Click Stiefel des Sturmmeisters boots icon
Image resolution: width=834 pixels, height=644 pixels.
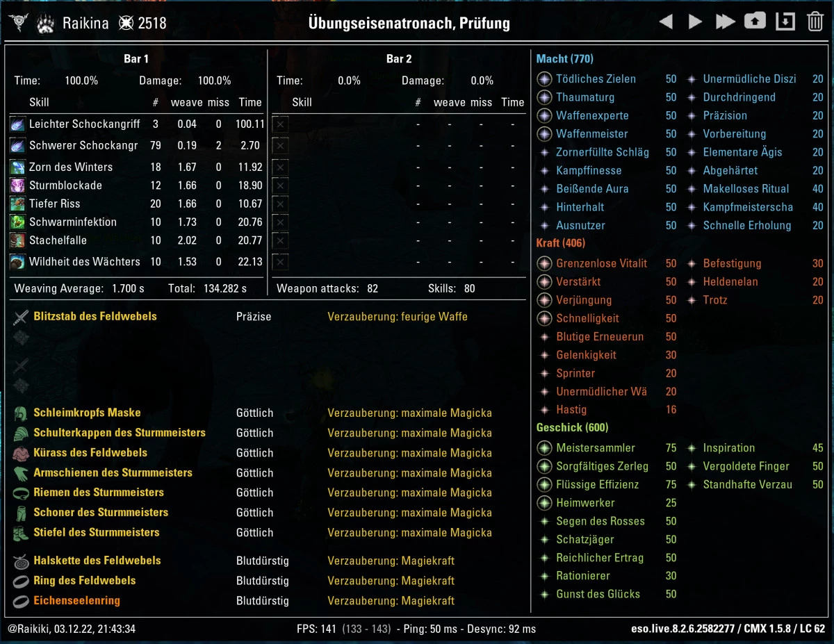pos(21,534)
